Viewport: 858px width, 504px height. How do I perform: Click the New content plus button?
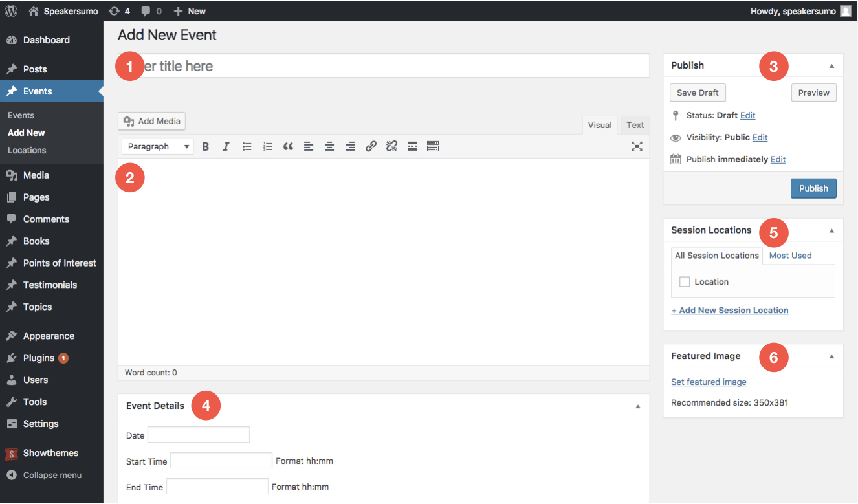190,11
